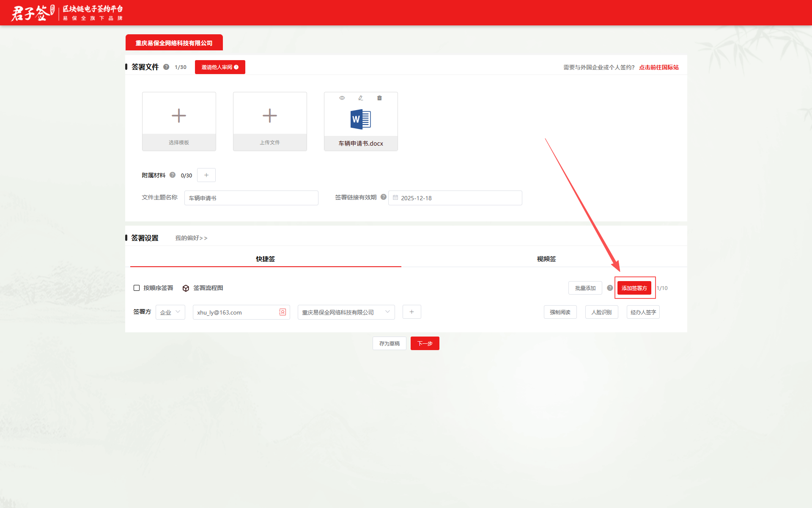Click the help icon next to 签署文件
Screen dimensions: 812x508
coord(166,67)
